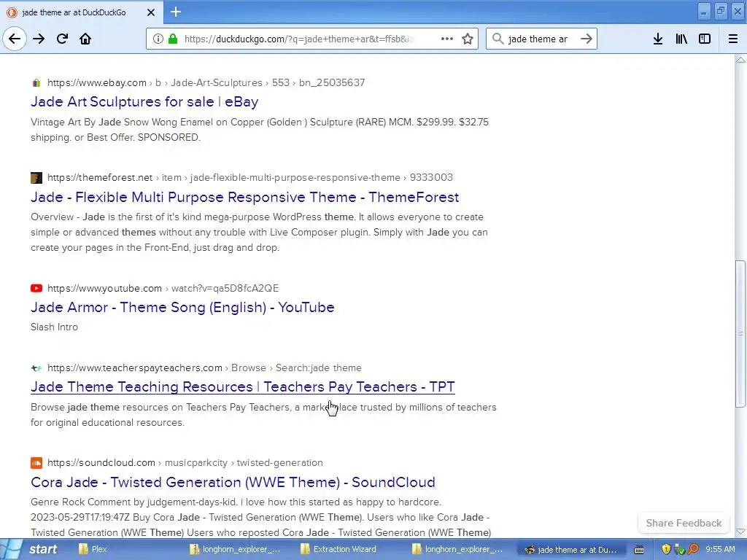Toggle the sidebar view
The width and height of the screenshot is (747, 560).
705,39
